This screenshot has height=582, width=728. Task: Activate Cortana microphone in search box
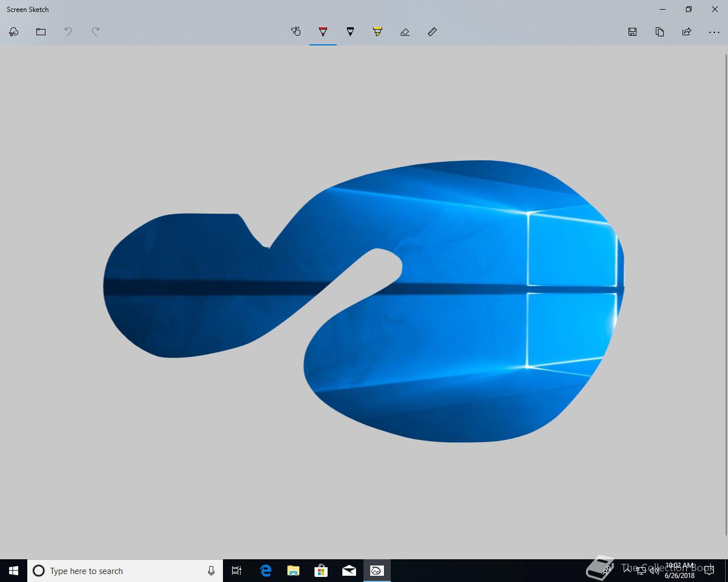coord(211,571)
